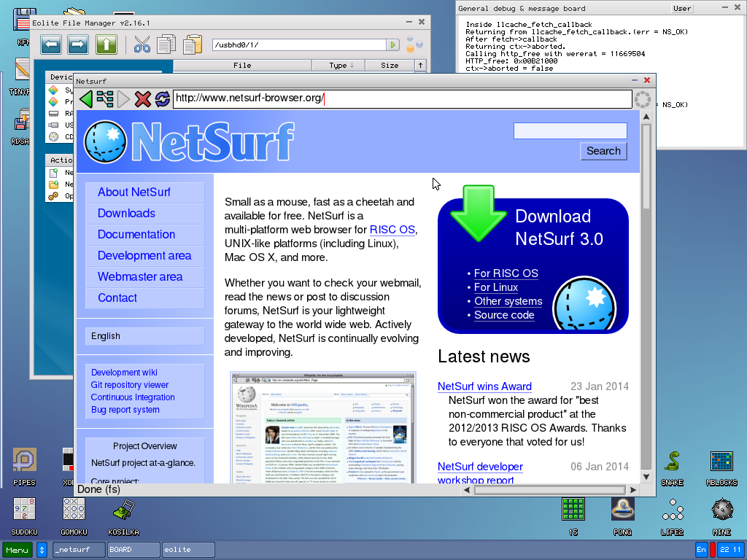This screenshot has height=560, width=747.
Task: Click the paste clipboard icon in Eolite
Action: (191, 43)
